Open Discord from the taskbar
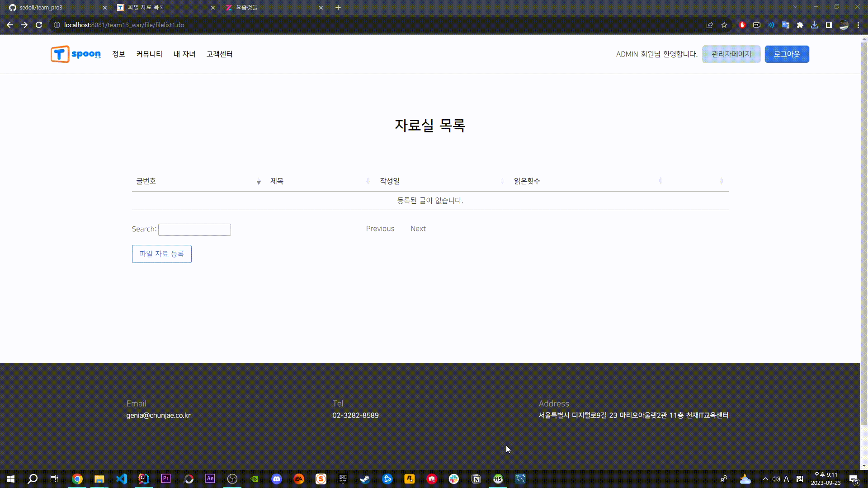The height and width of the screenshot is (488, 868). [x=277, y=479]
